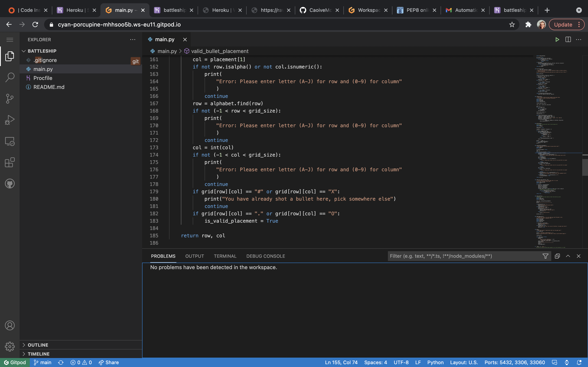Click the Update button in Chrome
588x367 pixels.
tap(563, 24)
